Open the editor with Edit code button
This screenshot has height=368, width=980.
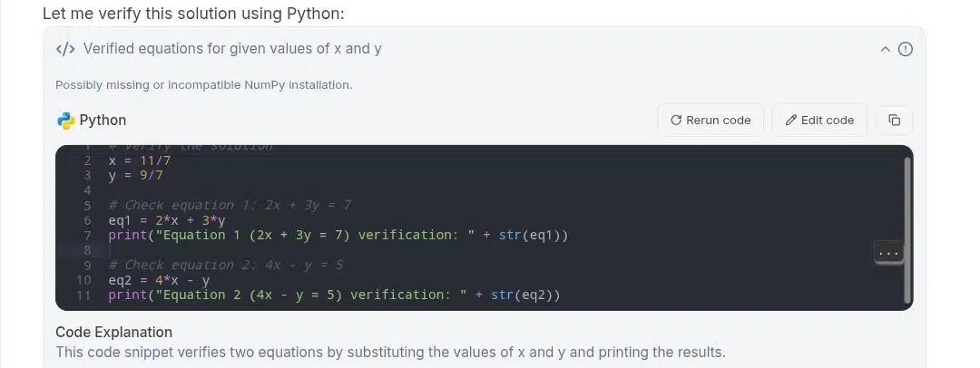pyautogui.click(x=819, y=120)
